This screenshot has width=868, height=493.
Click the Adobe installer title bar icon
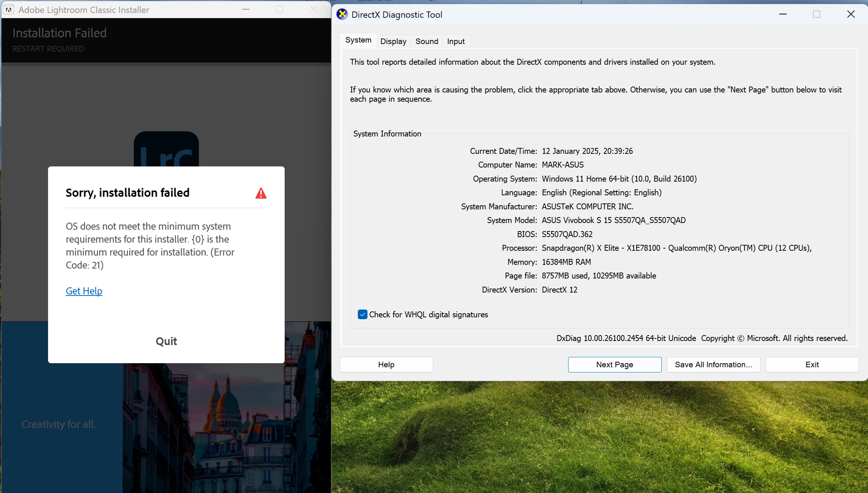(9, 10)
